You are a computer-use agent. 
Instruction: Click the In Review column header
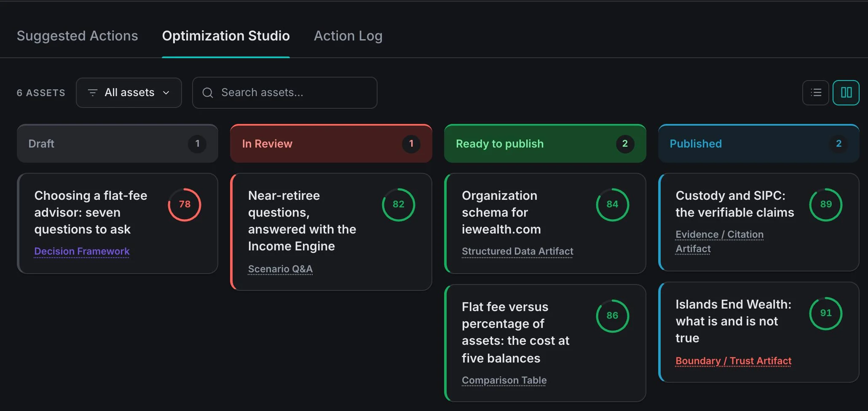pyautogui.click(x=331, y=144)
